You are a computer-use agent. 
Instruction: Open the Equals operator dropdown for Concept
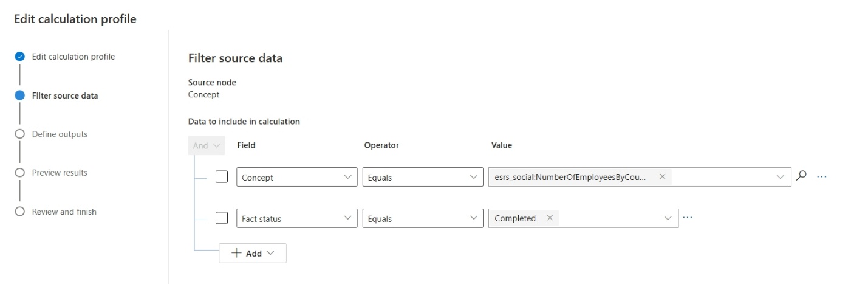pos(423,177)
